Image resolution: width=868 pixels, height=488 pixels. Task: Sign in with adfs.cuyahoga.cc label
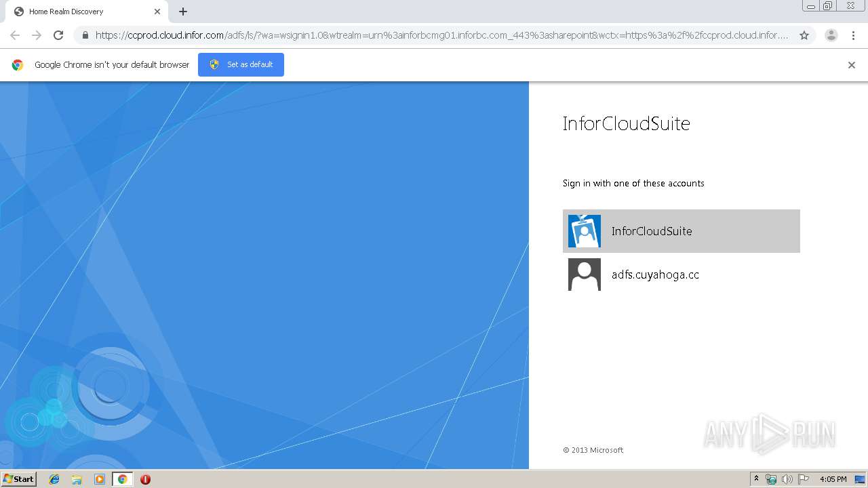(x=655, y=274)
